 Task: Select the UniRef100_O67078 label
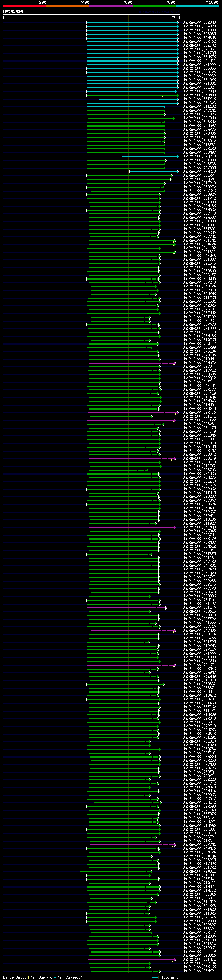coord(199,324)
